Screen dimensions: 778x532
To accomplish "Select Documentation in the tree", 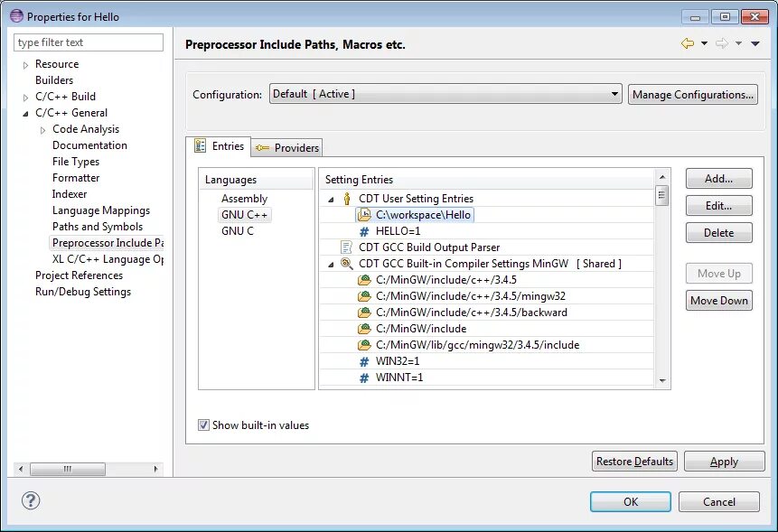I will 89,145.
